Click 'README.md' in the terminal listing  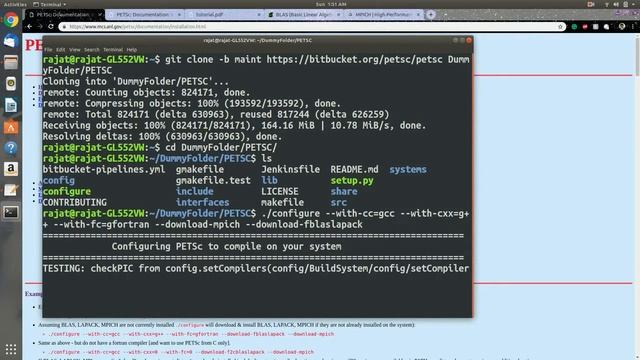tap(354, 169)
